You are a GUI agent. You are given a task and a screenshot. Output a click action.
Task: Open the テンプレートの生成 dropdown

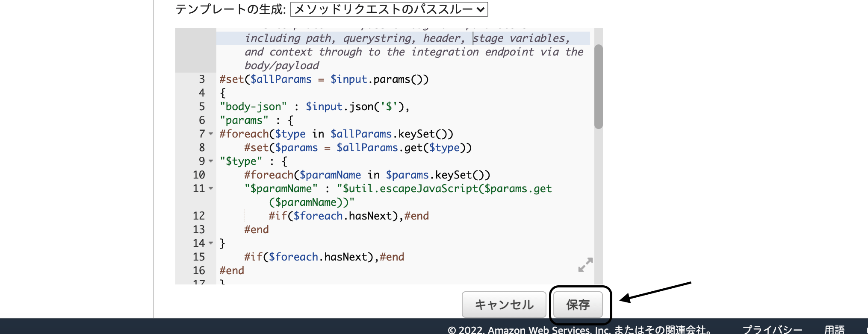(389, 9)
